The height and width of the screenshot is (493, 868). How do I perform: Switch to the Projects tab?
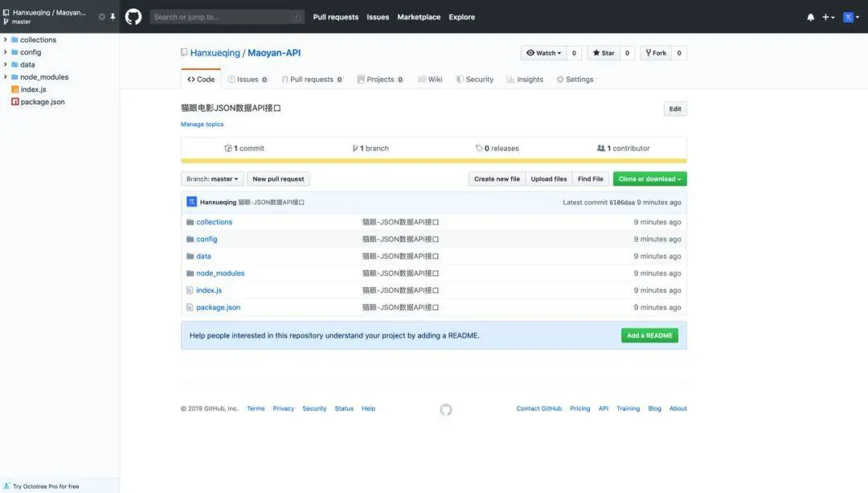(380, 79)
